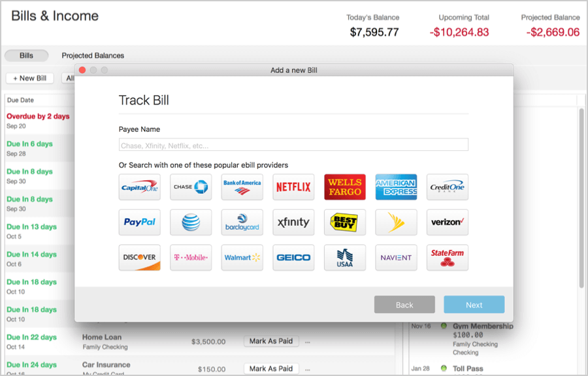The width and height of the screenshot is (588, 376).
Task: Choose the Wells Fargo provider icon
Action: click(344, 187)
